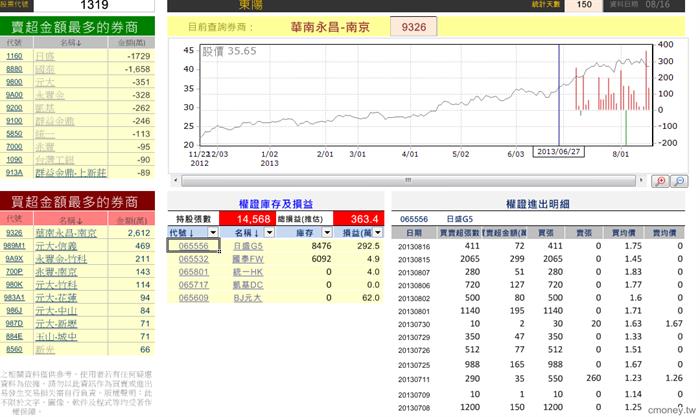Screen dimensions: 700x417
Task: Open the 永豐-南京 broker name link
Action: coord(56,272)
